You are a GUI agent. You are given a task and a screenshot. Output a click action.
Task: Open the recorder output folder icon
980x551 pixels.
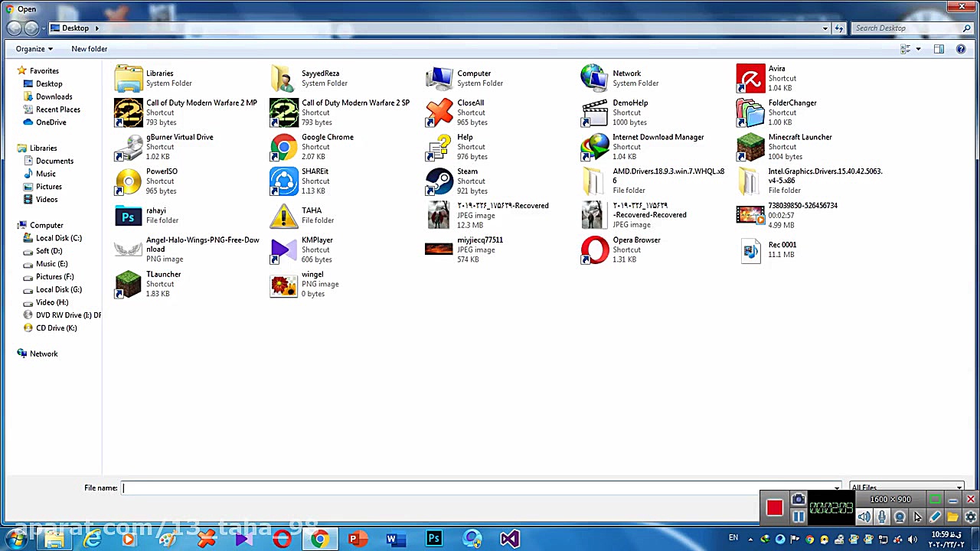[x=952, y=517]
